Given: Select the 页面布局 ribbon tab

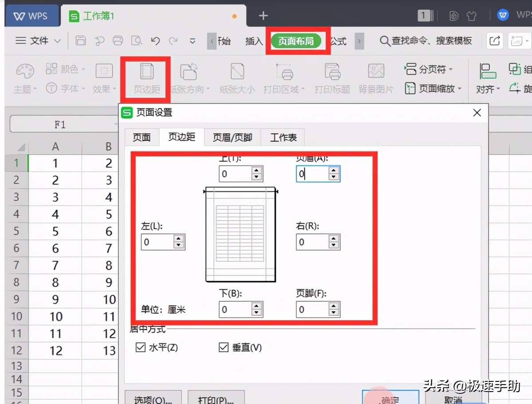Looking at the screenshot, I should click(296, 41).
